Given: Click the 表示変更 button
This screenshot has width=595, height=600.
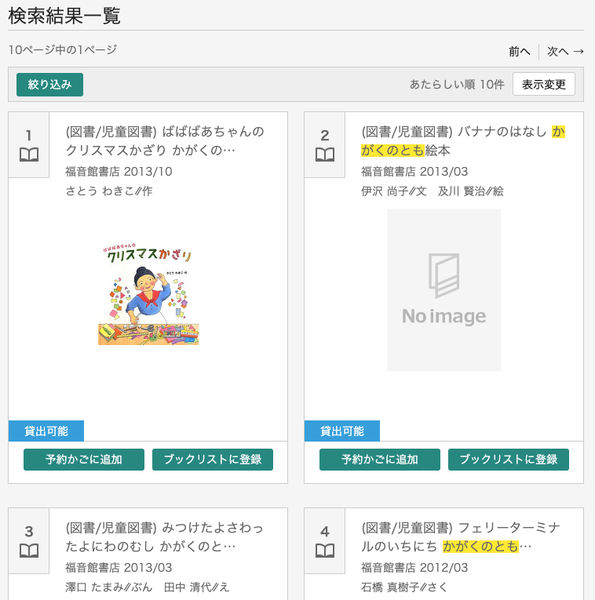Looking at the screenshot, I should pos(544,85).
